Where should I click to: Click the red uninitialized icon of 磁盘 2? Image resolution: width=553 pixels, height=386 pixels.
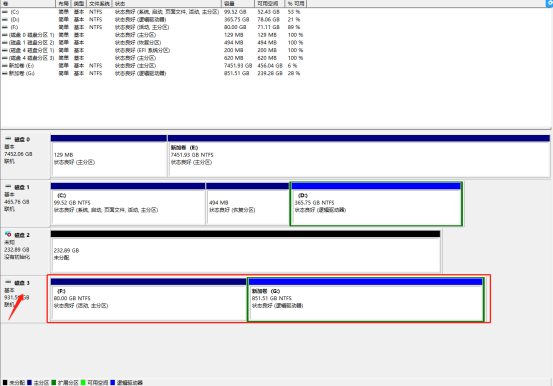click(x=8, y=234)
